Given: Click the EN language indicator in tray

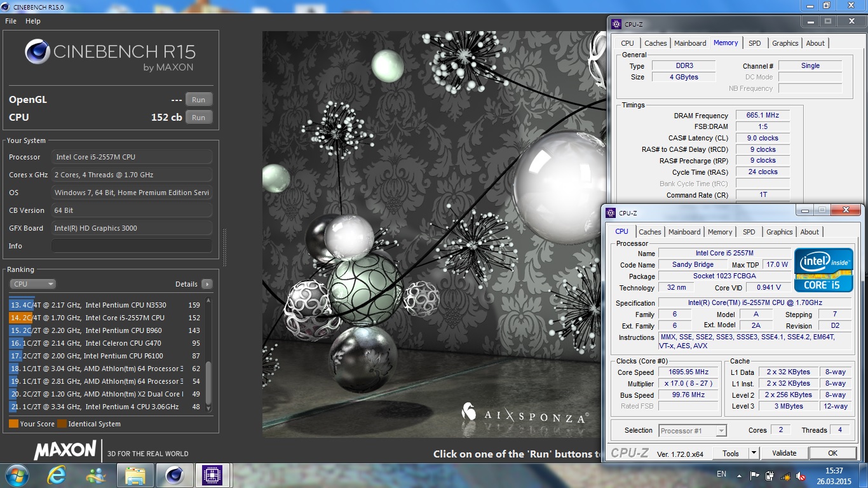Looking at the screenshot, I should [x=721, y=474].
